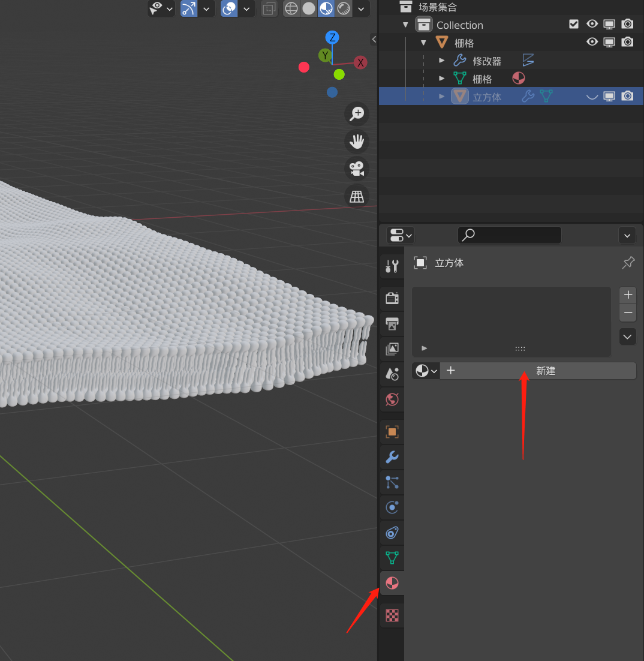The width and height of the screenshot is (644, 661).
Task: Open the Physics properties tab icon
Action: pos(392,507)
